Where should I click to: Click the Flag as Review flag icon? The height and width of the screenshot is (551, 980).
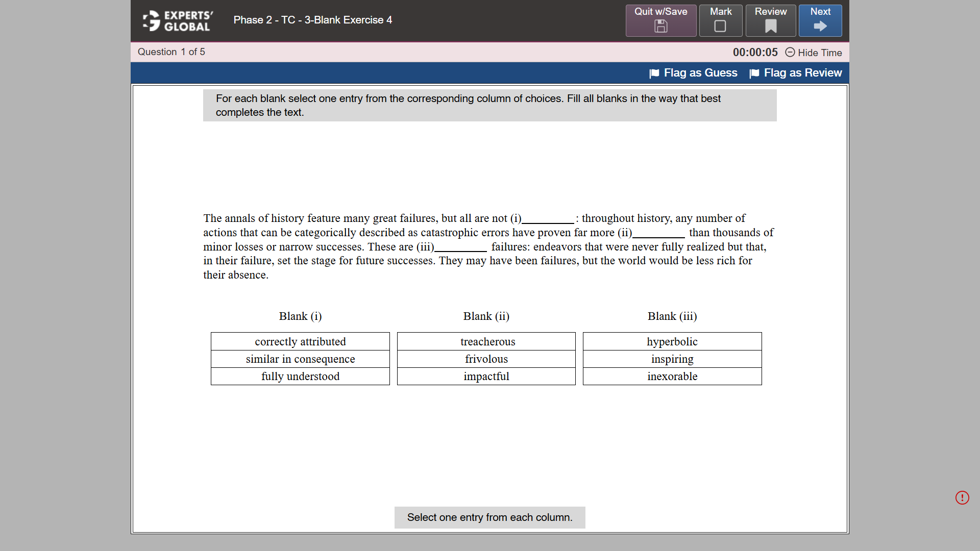pos(754,73)
